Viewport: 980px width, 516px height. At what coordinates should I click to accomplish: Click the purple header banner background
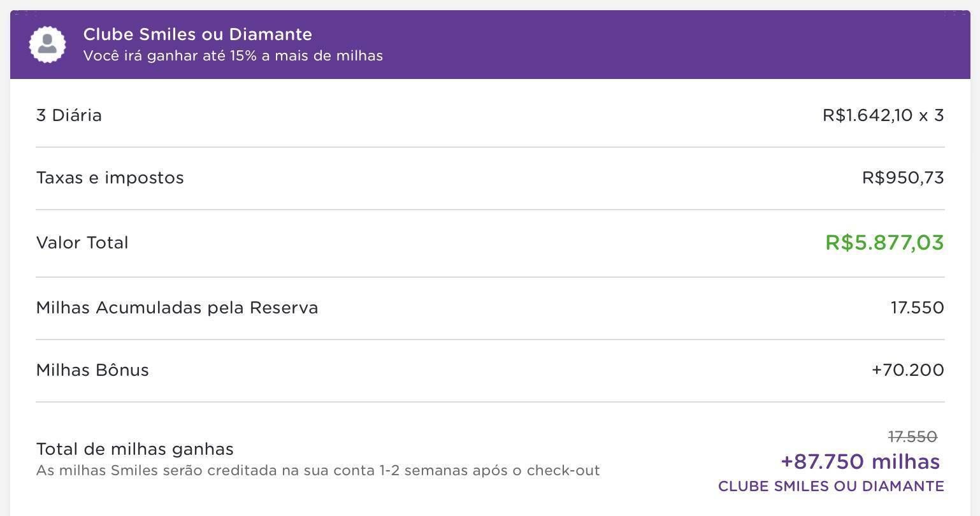pos(637,45)
